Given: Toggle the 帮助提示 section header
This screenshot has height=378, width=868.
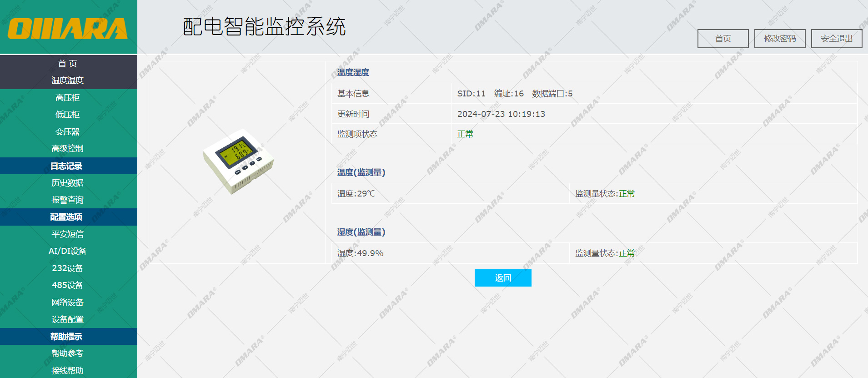Looking at the screenshot, I should pos(67,337).
